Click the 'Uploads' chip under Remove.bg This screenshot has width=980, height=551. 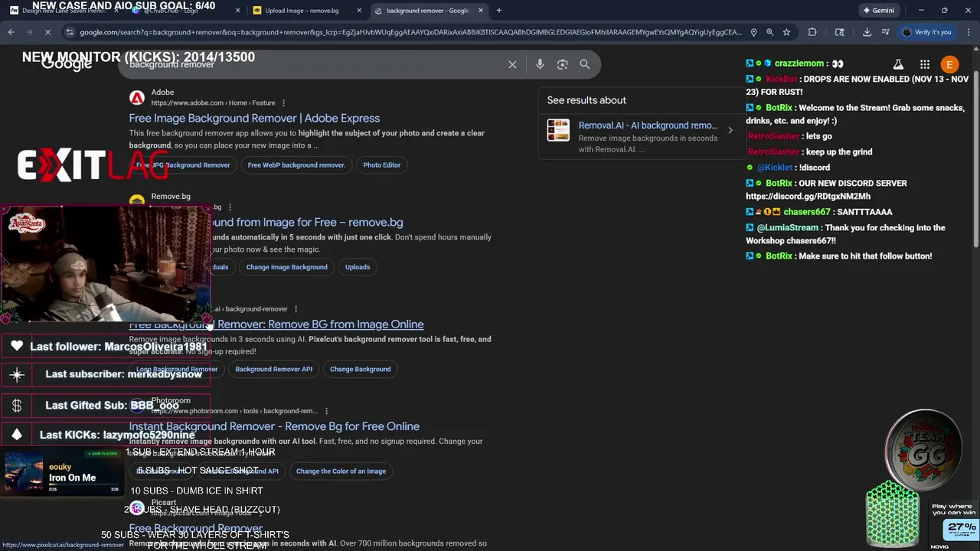pos(358,267)
